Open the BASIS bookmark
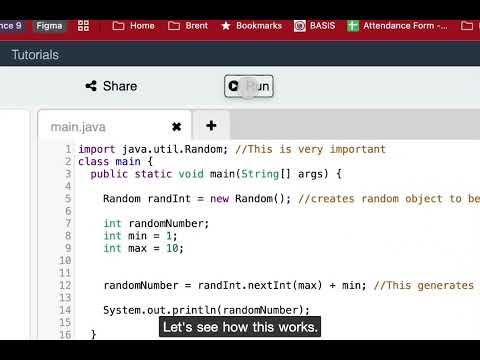This screenshot has height=360, width=480. click(314, 26)
